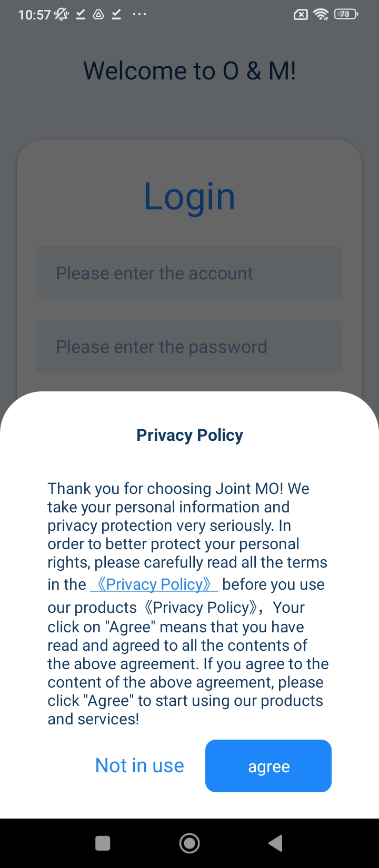Tap the first checkmark notification icon
Image resolution: width=379 pixels, height=868 pixels.
(x=81, y=14)
